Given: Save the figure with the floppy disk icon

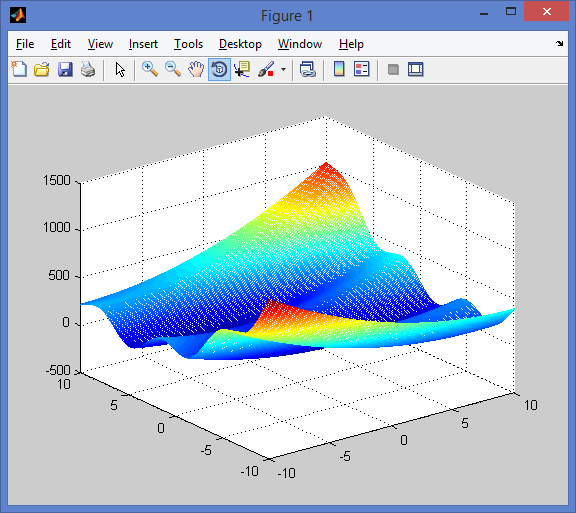Looking at the screenshot, I should 65,69.
